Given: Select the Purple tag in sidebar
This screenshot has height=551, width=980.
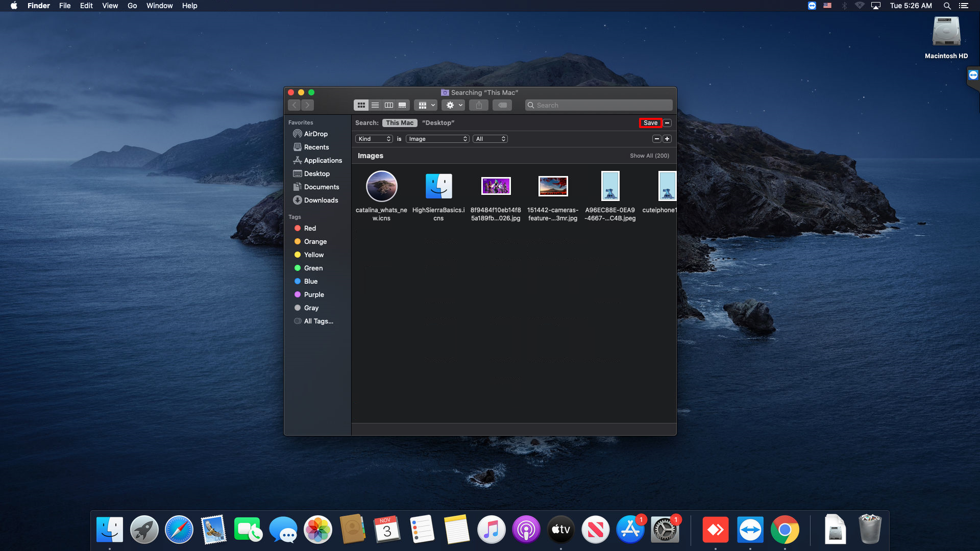Looking at the screenshot, I should (x=313, y=294).
